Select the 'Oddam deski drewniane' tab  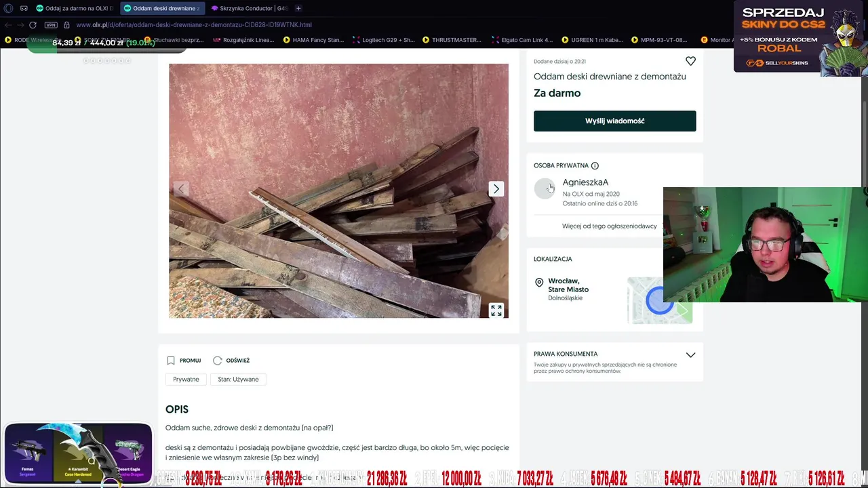pyautogui.click(x=161, y=8)
